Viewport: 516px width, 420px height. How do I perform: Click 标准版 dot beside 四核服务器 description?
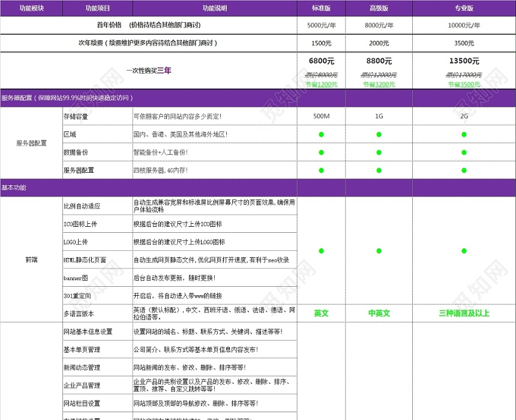[x=321, y=170]
